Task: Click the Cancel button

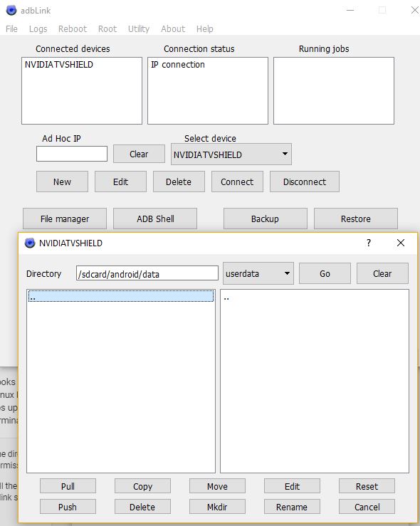Action: (x=367, y=507)
